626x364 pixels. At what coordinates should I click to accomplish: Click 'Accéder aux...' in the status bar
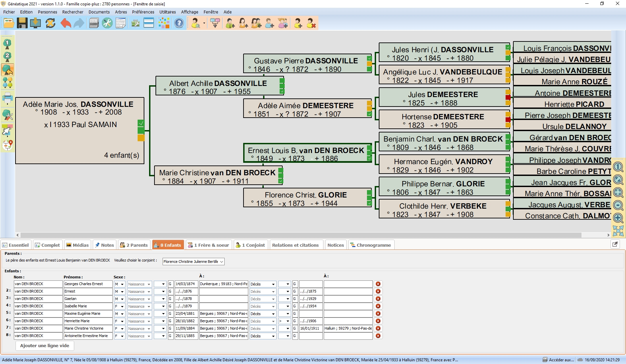tap(558, 360)
